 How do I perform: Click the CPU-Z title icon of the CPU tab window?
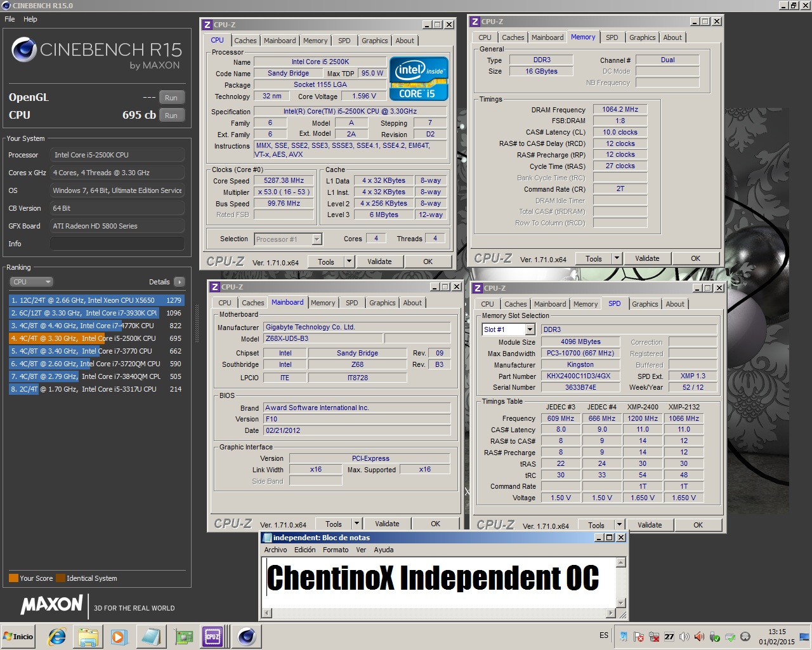coord(207,25)
